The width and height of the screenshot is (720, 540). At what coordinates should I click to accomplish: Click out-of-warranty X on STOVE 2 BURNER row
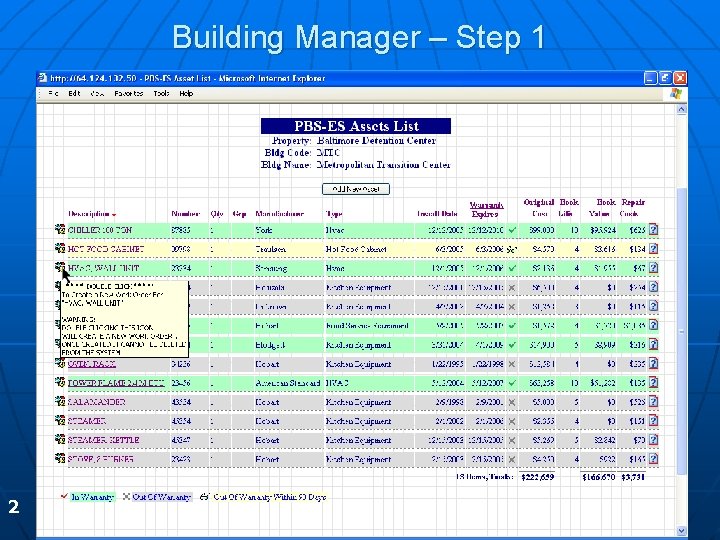point(512,459)
